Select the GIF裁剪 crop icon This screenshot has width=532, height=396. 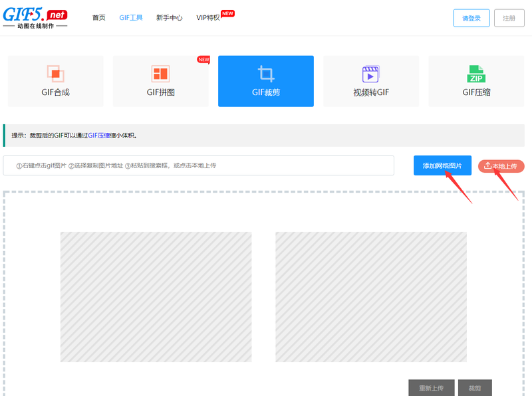266,74
